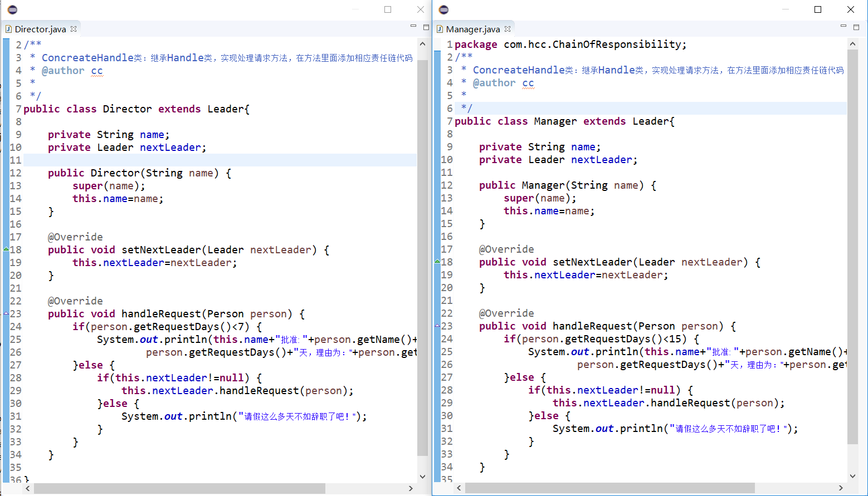Close the Director.java Eclipse window

[421, 9]
